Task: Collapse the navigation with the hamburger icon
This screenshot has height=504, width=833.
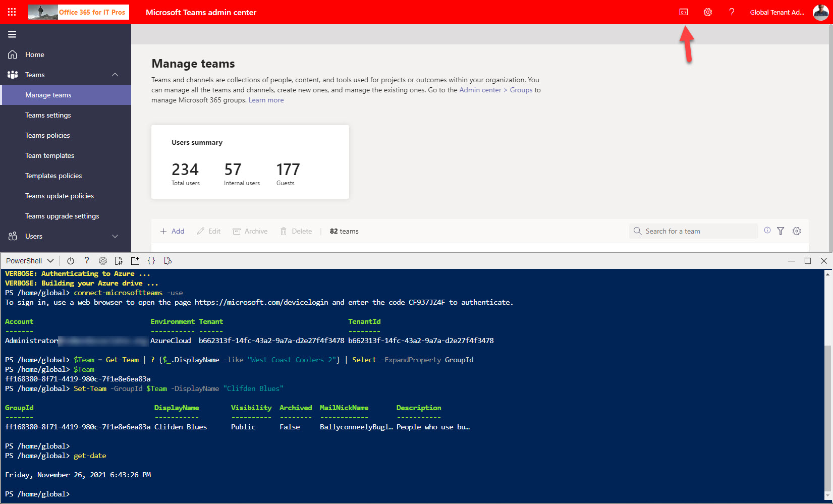Action: point(12,34)
